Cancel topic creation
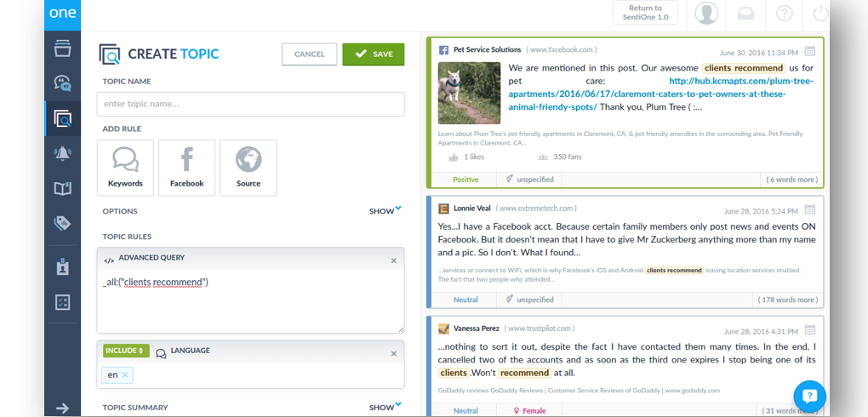The height and width of the screenshot is (417, 868). (309, 54)
